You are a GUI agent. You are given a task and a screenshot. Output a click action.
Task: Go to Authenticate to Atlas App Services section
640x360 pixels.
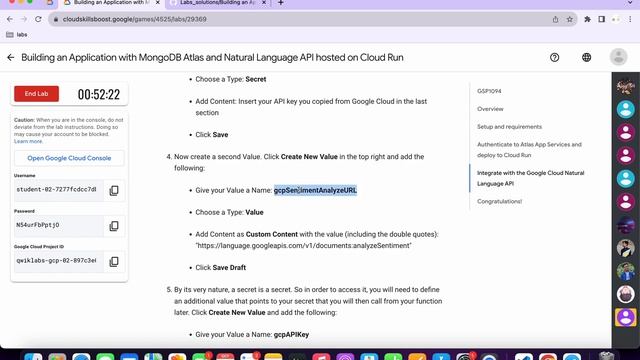(x=529, y=150)
